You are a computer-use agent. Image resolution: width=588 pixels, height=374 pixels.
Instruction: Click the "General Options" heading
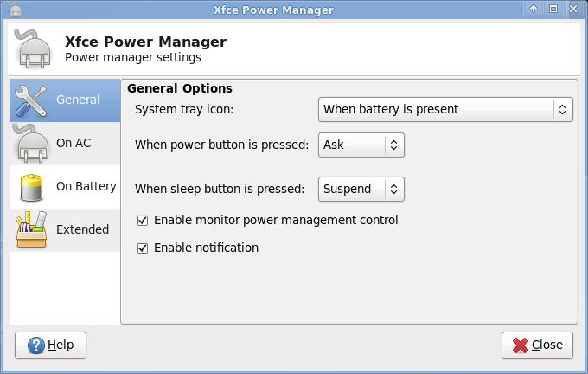pos(180,88)
